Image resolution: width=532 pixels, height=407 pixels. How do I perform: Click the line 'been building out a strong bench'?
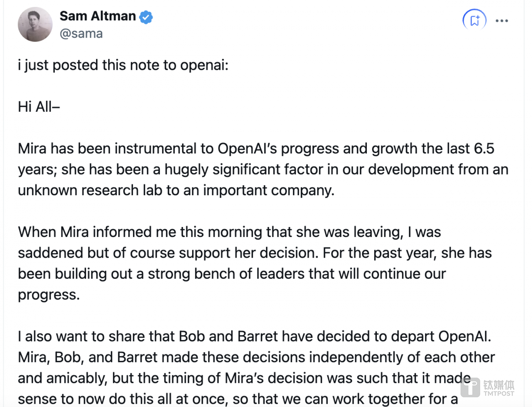tap(232, 274)
